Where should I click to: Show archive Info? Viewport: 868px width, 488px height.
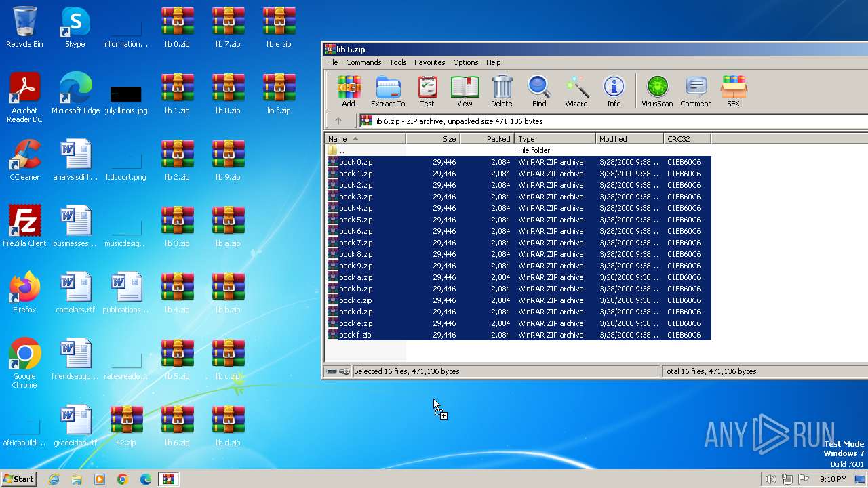coord(614,91)
